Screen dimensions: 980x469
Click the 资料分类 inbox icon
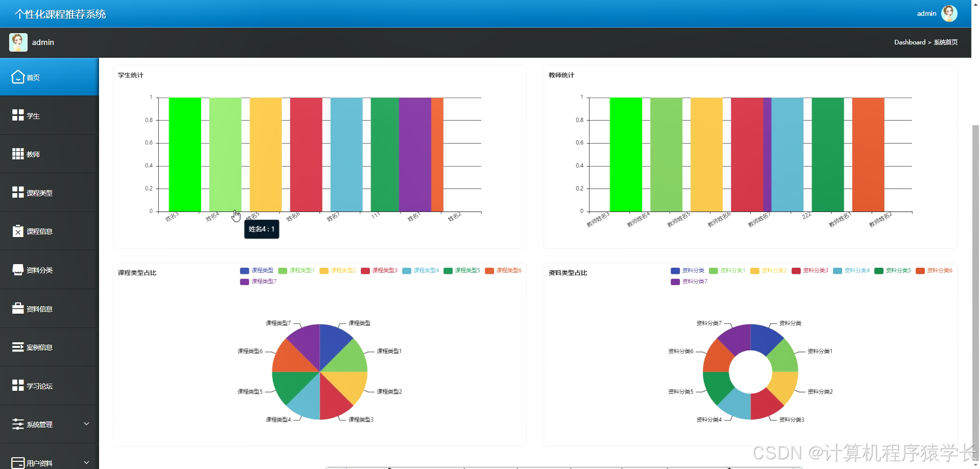[18, 270]
